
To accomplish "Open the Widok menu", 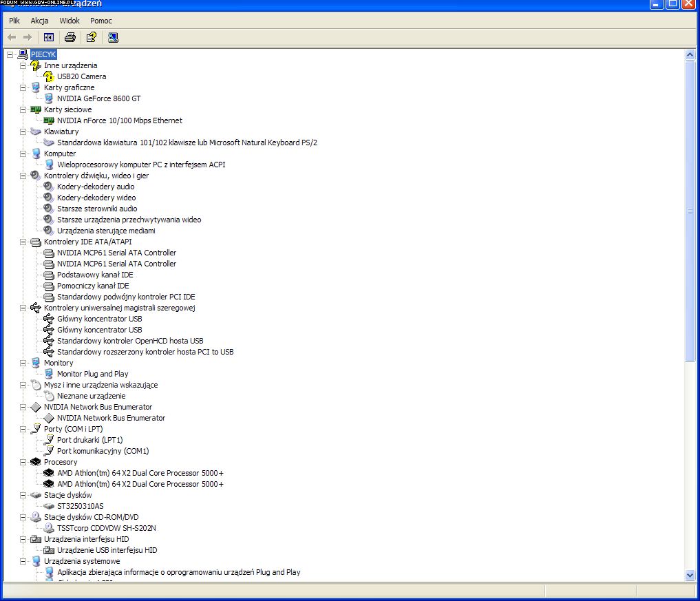I will [70, 21].
